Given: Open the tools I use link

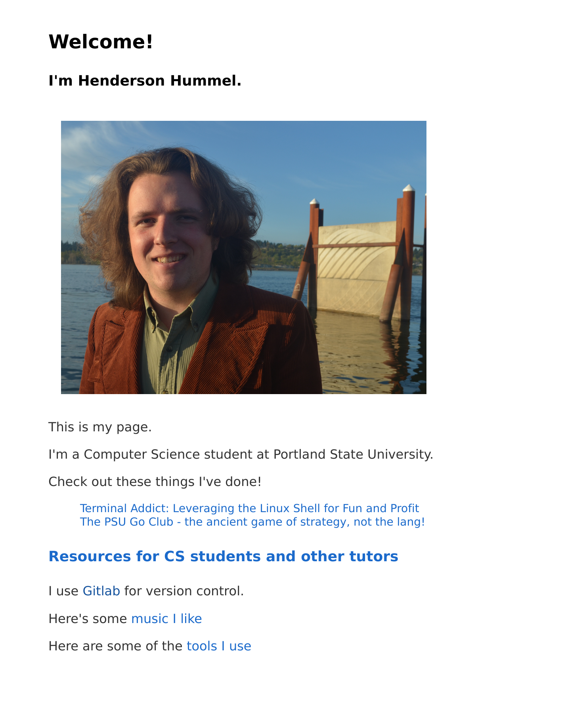Looking at the screenshot, I should pyautogui.click(x=219, y=646).
